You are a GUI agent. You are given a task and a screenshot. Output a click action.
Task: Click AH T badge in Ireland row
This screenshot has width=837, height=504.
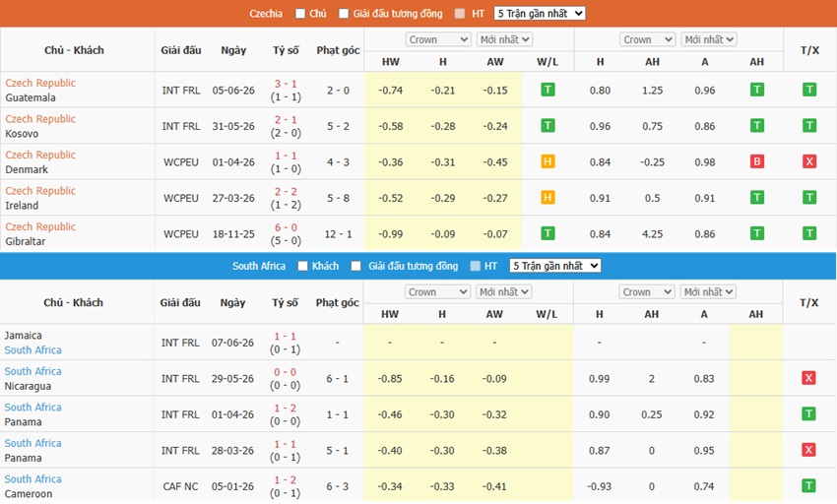coord(757,198)
